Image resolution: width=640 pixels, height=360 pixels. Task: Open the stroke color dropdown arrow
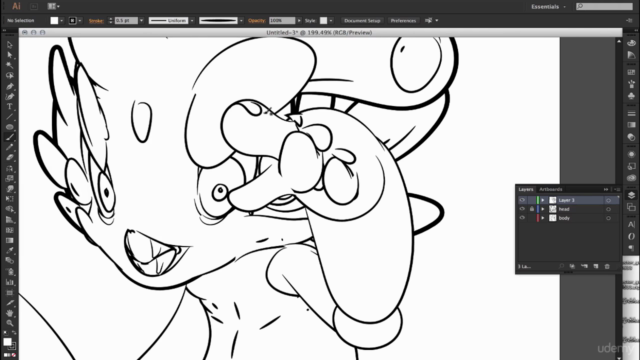click(x=80, y=20)
